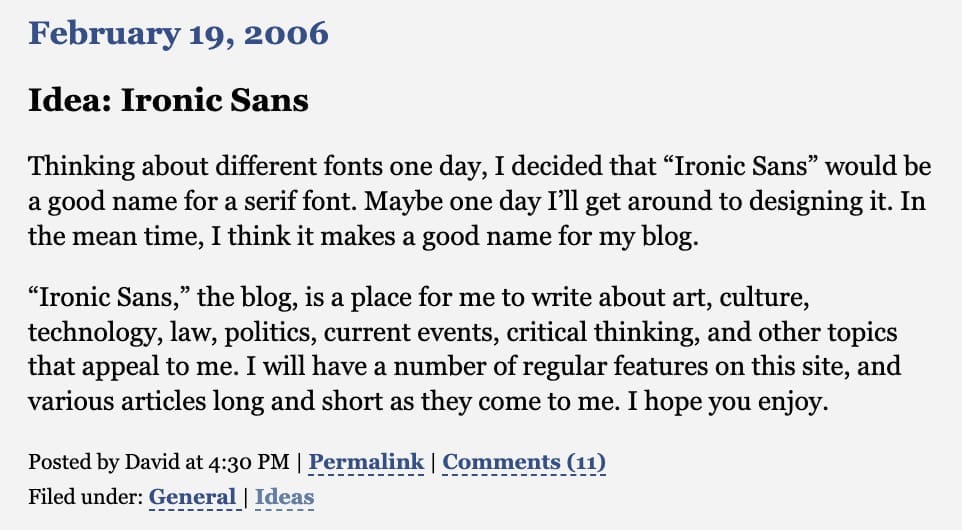Image resolution: width=962 pixels, height=530 pixels.
Task: Open the Permalink link
Action: [366, 461]
